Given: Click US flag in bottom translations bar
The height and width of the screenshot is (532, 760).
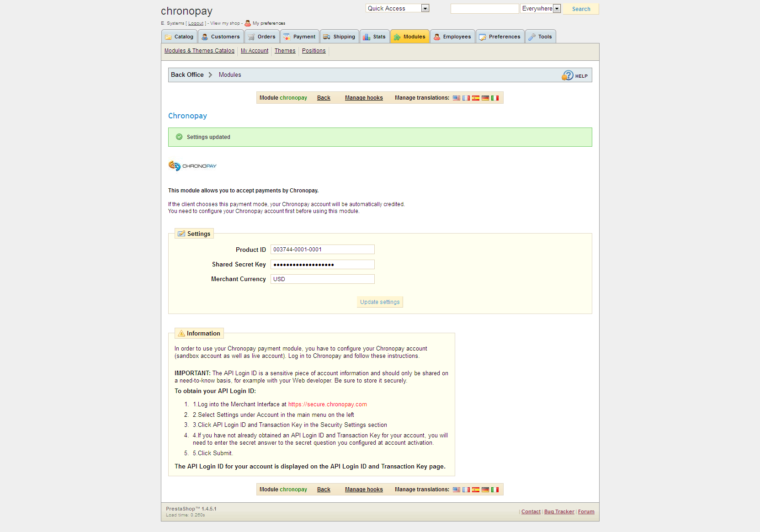Looking at the screenshot, I should point(457,489).
